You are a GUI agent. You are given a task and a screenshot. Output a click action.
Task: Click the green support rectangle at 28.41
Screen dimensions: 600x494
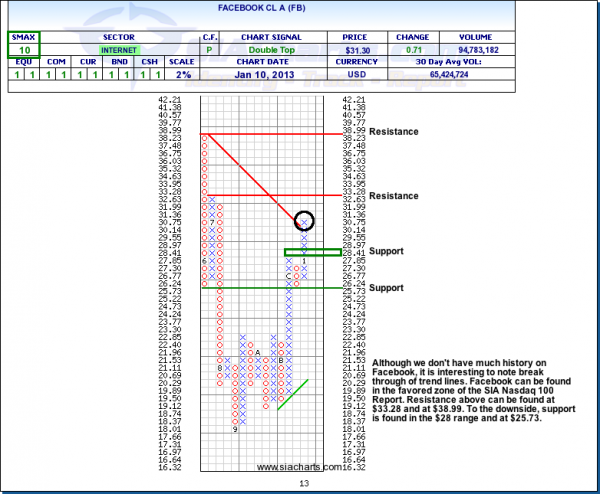click(x=305, y=252)
